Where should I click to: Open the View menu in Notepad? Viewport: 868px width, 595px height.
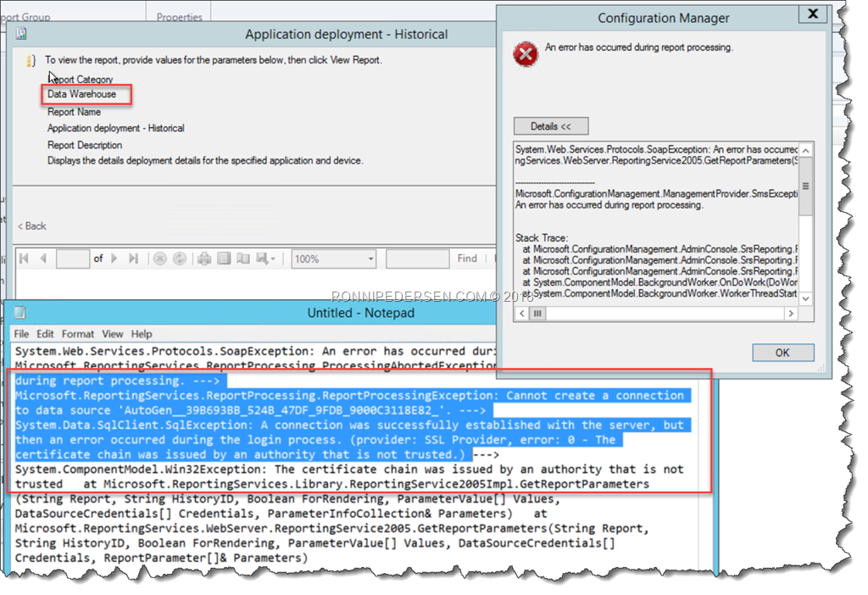pyautogui.click(x=113, y=334)
